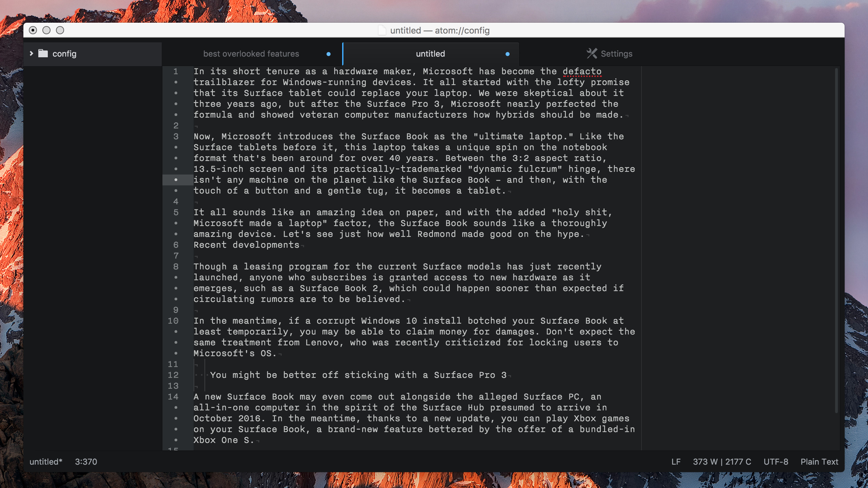Click the phrase "dynamic fulcrum" in the editor
Image resolution: width=868 pixels, height=488 pixels.
point(515,169)
